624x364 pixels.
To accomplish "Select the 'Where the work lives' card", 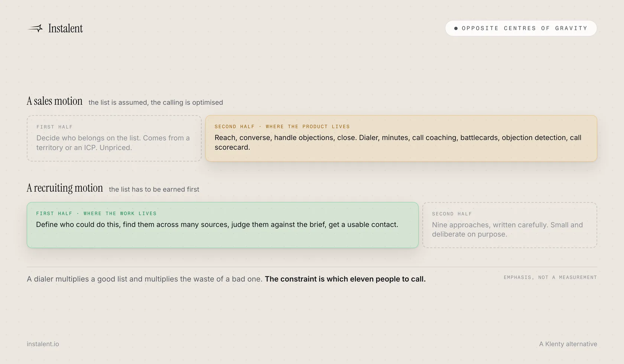I will point(222,225).
